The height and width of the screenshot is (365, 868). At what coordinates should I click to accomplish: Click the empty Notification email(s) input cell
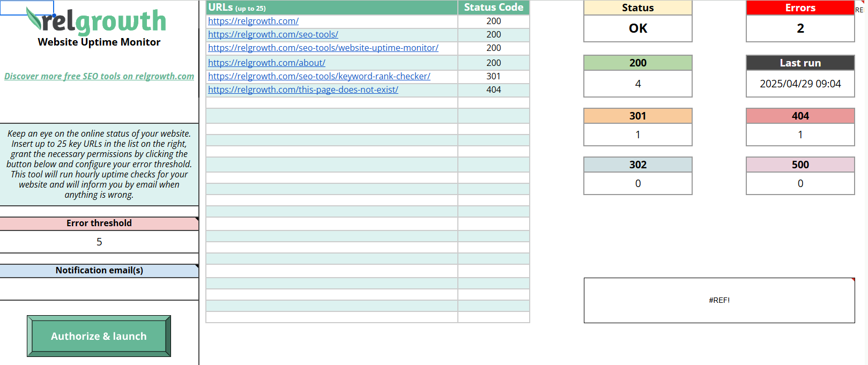tap(99, 289)
